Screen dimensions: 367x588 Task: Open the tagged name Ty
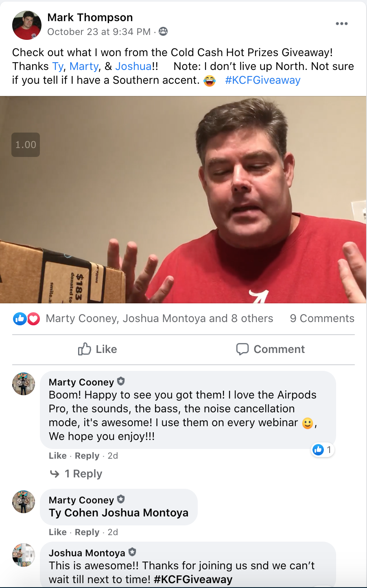click(58, 66)
